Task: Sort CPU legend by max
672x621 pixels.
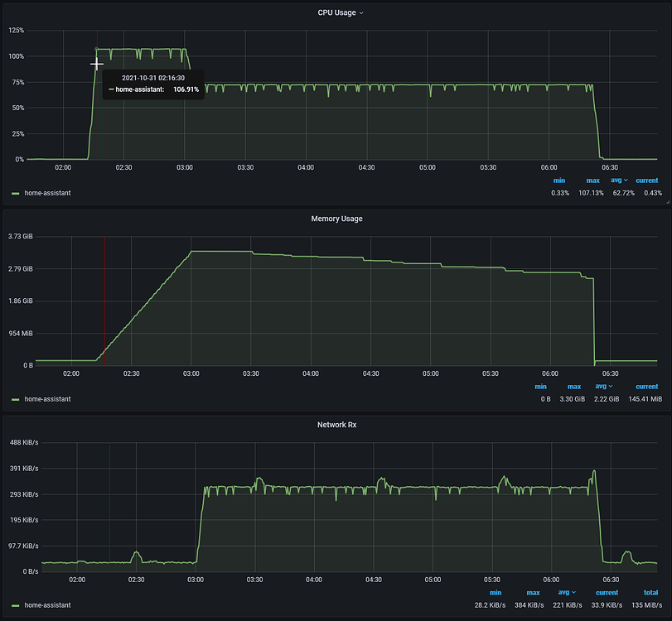Action: coord(592,181)
